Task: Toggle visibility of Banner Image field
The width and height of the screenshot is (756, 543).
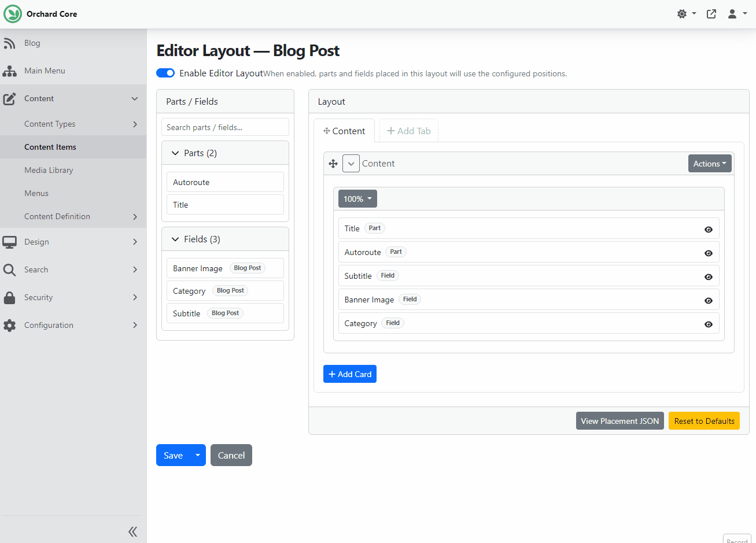Action: click(709, 301)
